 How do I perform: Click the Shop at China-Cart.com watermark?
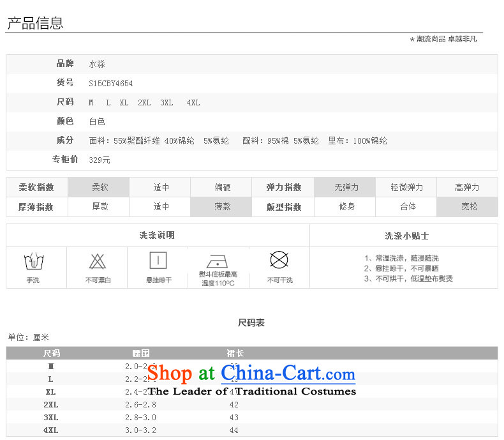[251, 374]
